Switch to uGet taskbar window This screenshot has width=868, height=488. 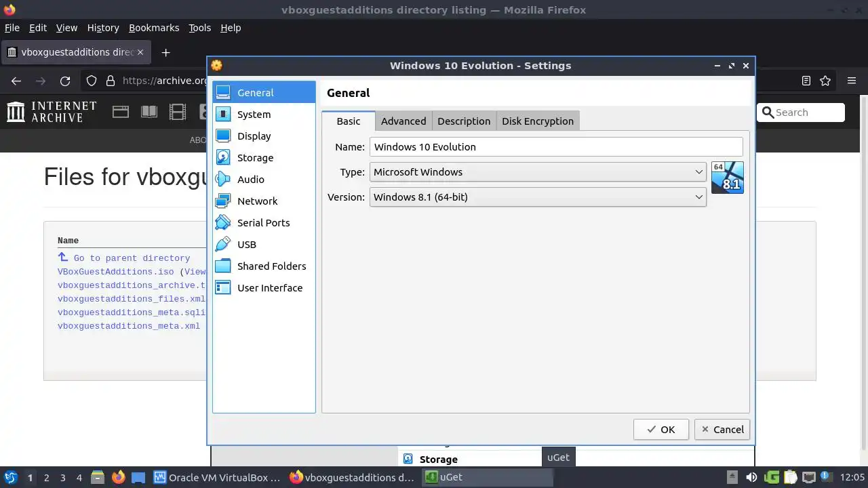(488, 477)
